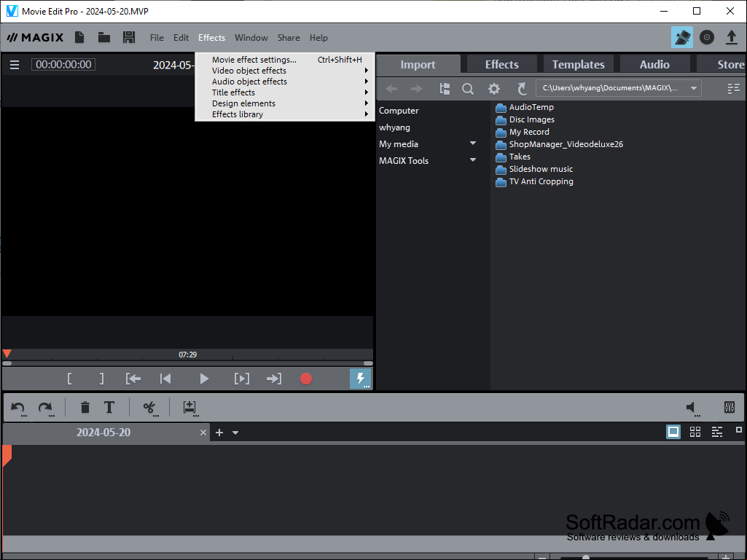This screenshot has height=560, width=747.
Task: Expand Design elements submenu
Action: coord(285,103)
